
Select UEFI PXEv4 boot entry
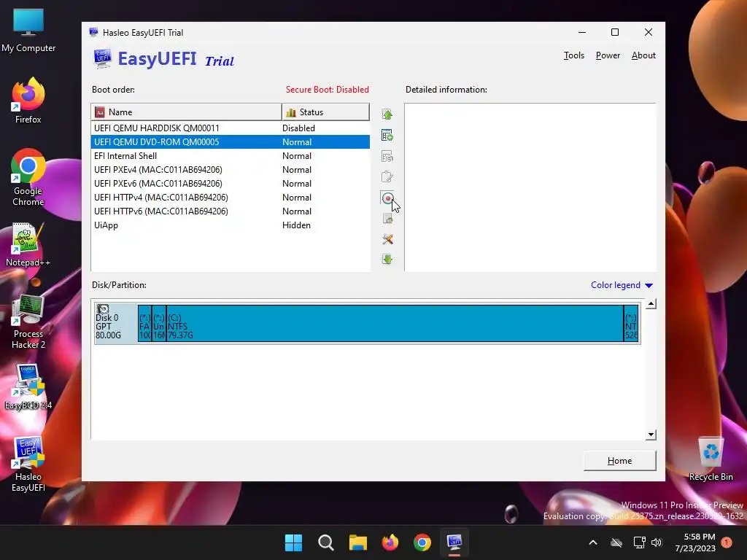230,169
